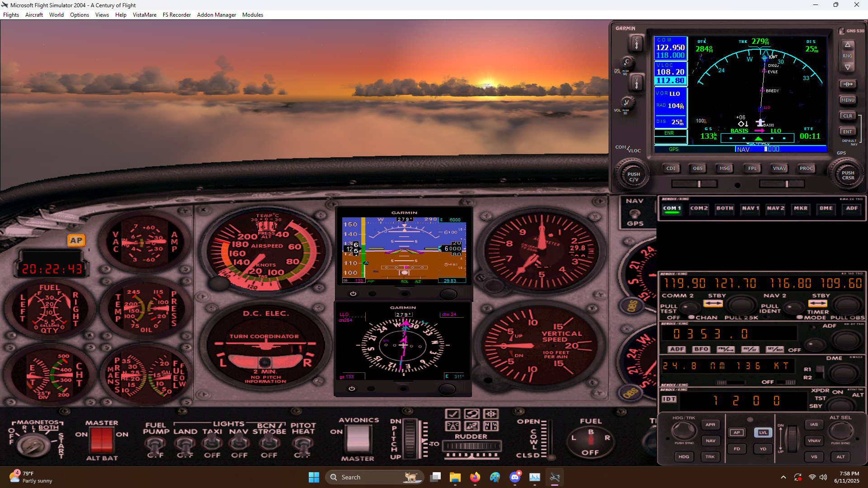Expand the taskbar hidden icons chevron
The image size is (868, 488).
coord(783,477)
